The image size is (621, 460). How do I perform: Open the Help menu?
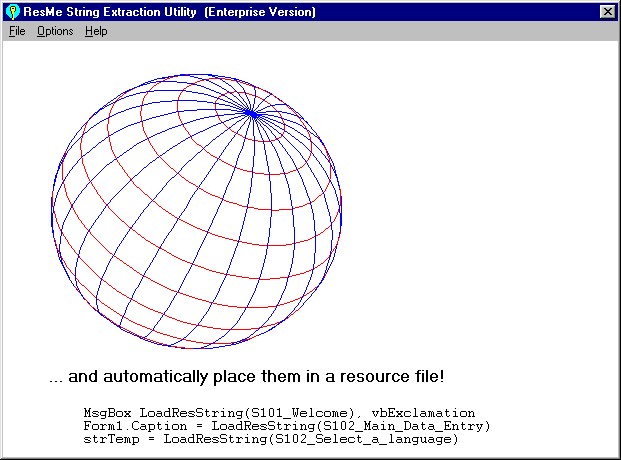coord(96,31)
